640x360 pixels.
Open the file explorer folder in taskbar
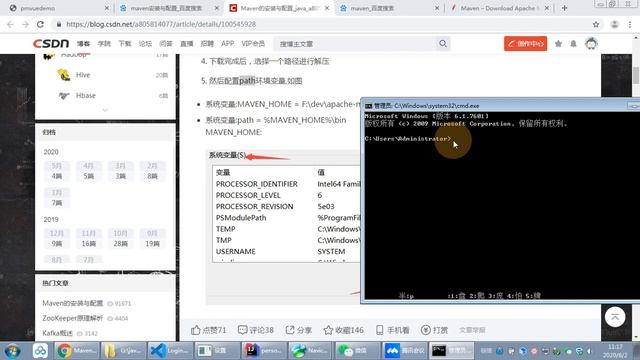click(123, 351)
